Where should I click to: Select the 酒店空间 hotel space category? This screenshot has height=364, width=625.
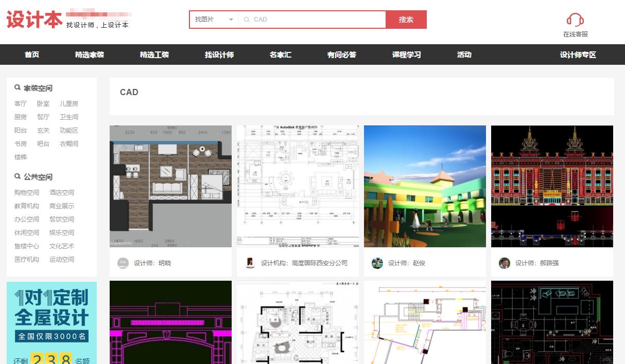62,192
